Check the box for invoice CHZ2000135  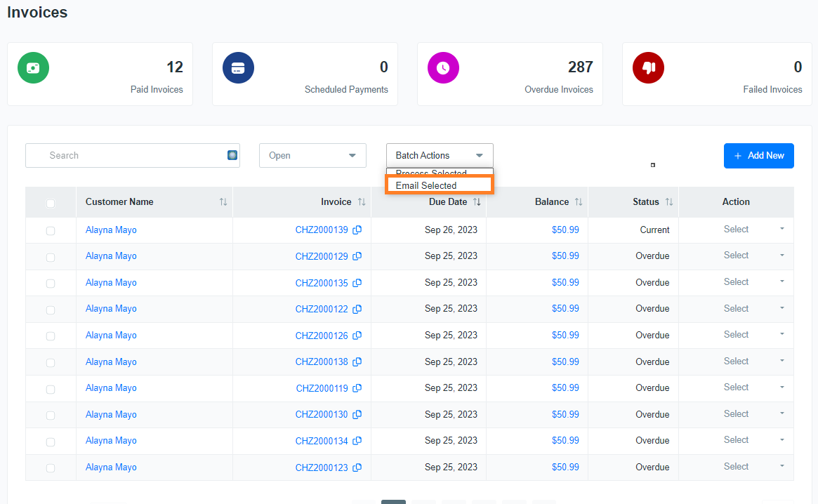click(51, 284)
